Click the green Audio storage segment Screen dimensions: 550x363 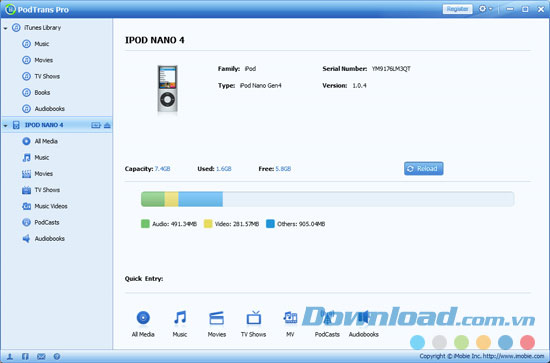tap(153, 199)
